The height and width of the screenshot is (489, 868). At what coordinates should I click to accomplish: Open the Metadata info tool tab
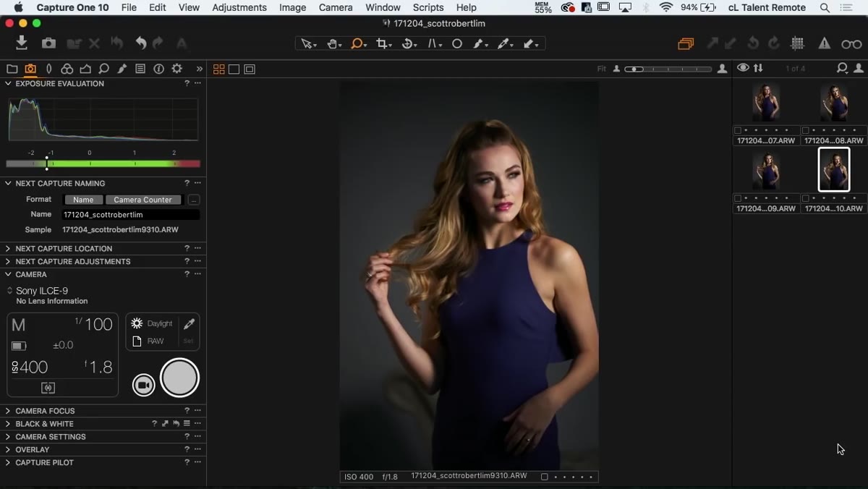(158, 69)
